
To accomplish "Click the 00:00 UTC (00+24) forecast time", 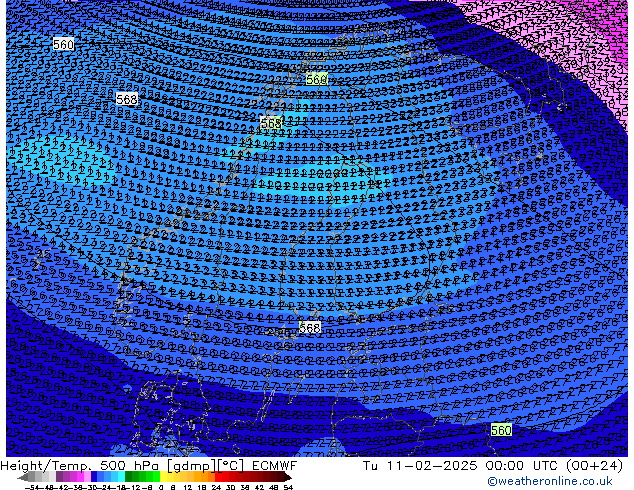I will point(554,466).
